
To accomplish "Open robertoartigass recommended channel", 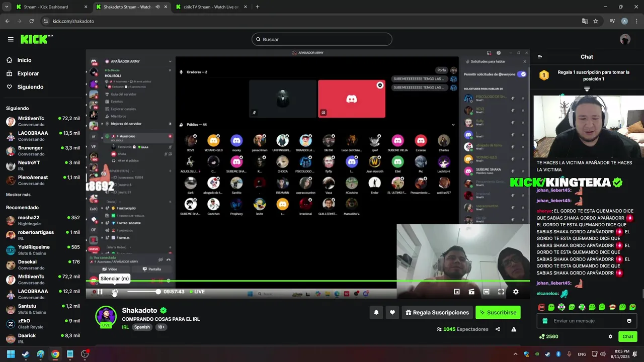I will pyautogui.click(x=43, y=235).
